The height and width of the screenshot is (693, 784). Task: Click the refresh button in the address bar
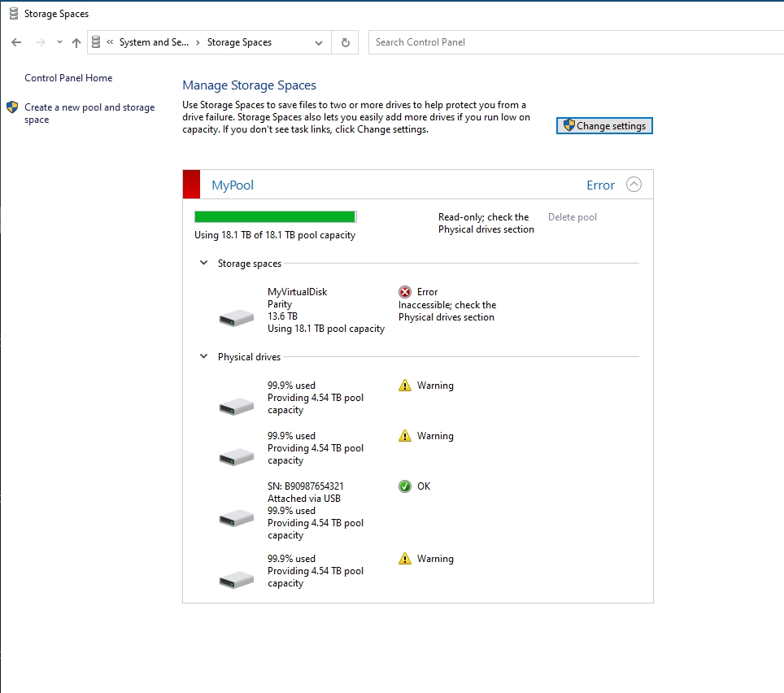(345, 42)
